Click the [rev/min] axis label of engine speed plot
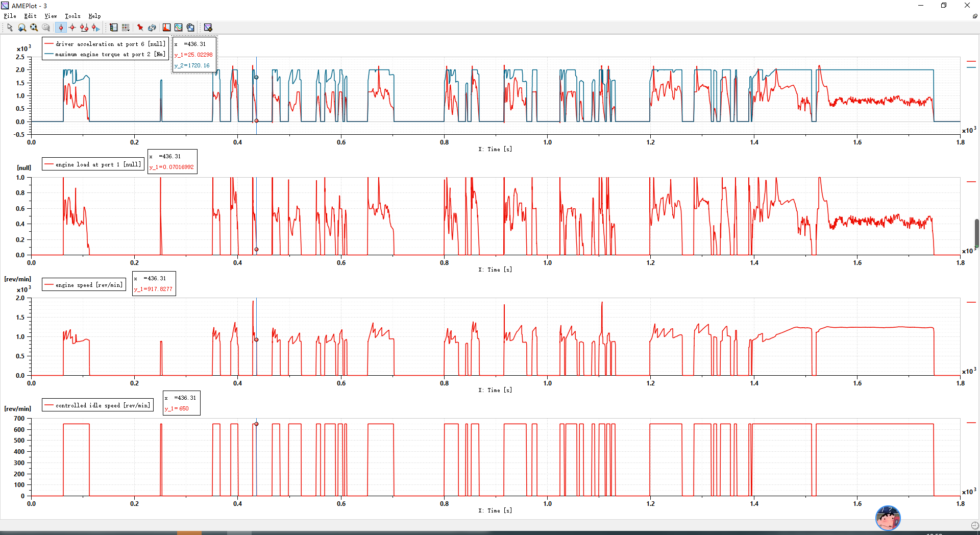 point(18,279)
